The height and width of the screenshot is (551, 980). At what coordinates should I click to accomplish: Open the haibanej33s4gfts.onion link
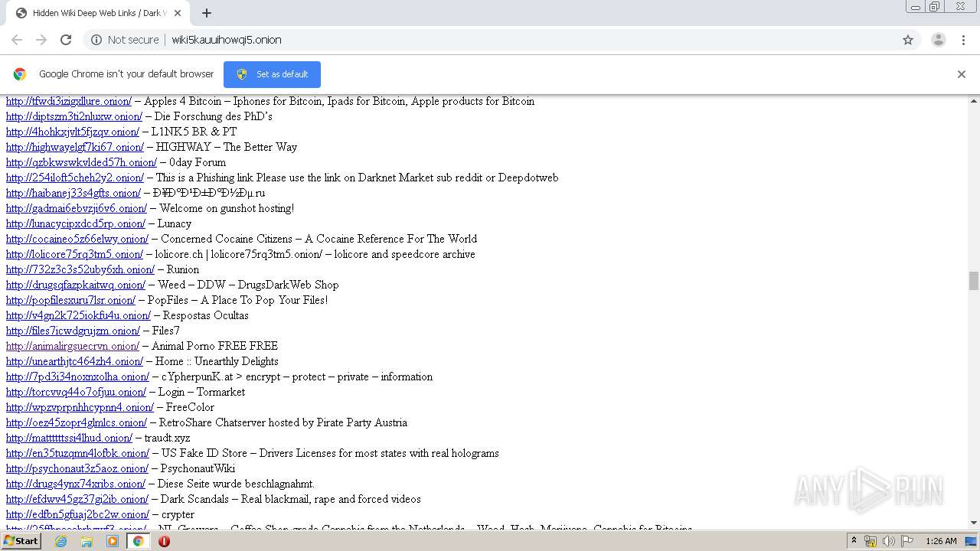[x=73, y=193]
